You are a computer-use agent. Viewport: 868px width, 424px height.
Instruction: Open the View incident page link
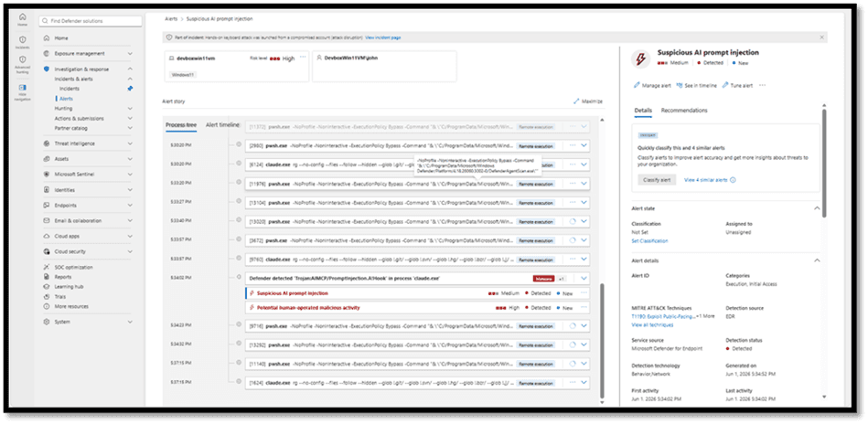click(383, 37)
